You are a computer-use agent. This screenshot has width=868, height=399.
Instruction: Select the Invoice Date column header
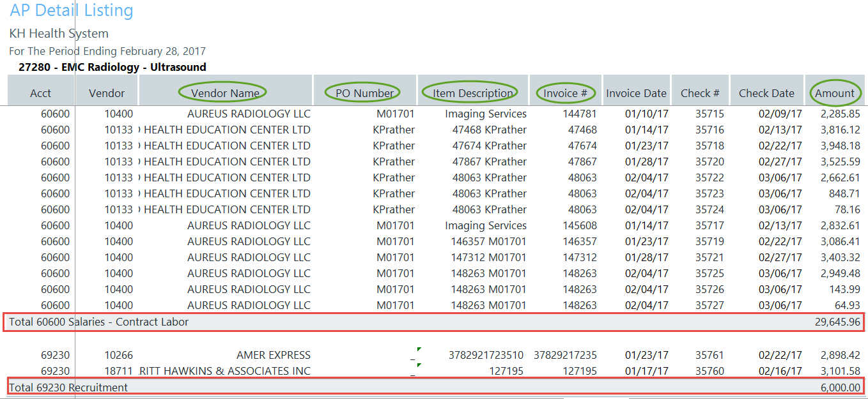(x=636, y=93)
